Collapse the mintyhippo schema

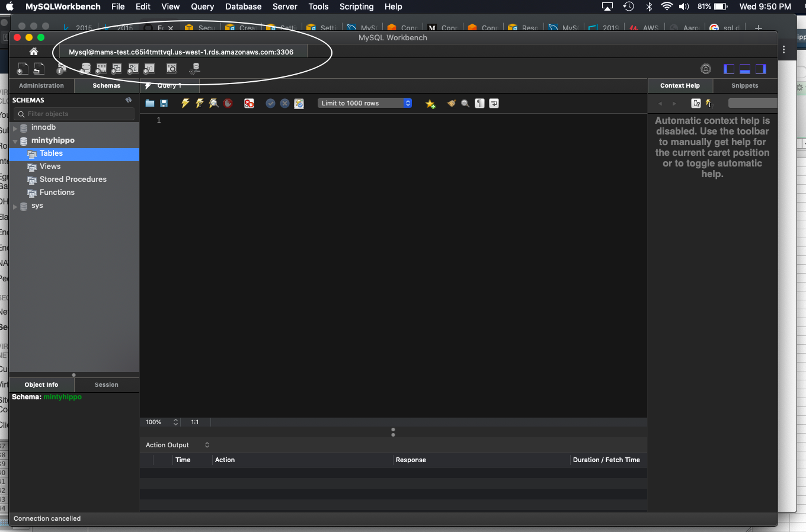[15, 141]
